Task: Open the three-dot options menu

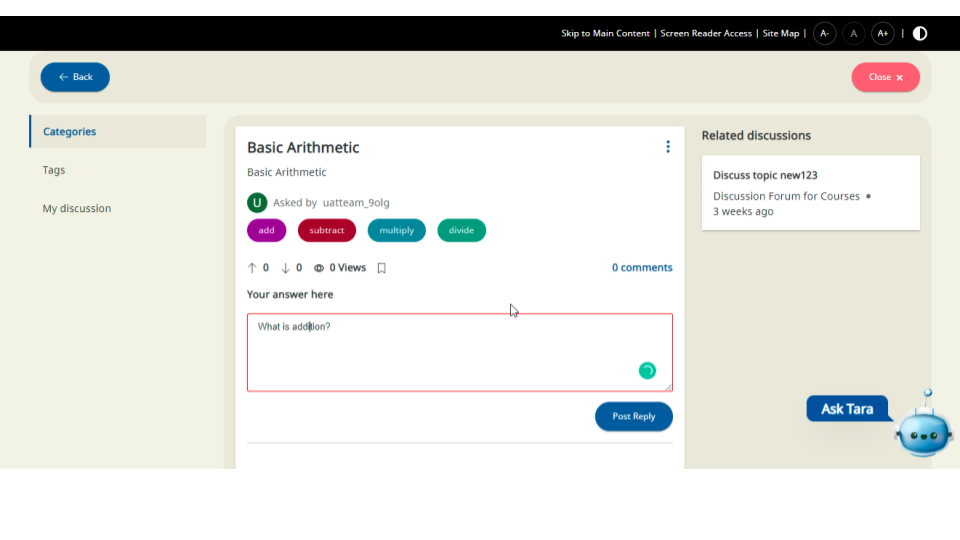Action: point(668,147)
